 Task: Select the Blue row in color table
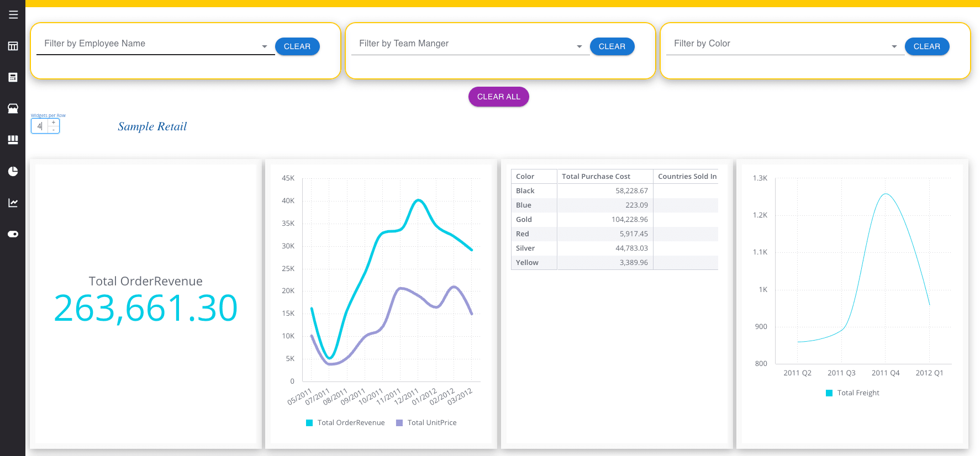[615, 205]
